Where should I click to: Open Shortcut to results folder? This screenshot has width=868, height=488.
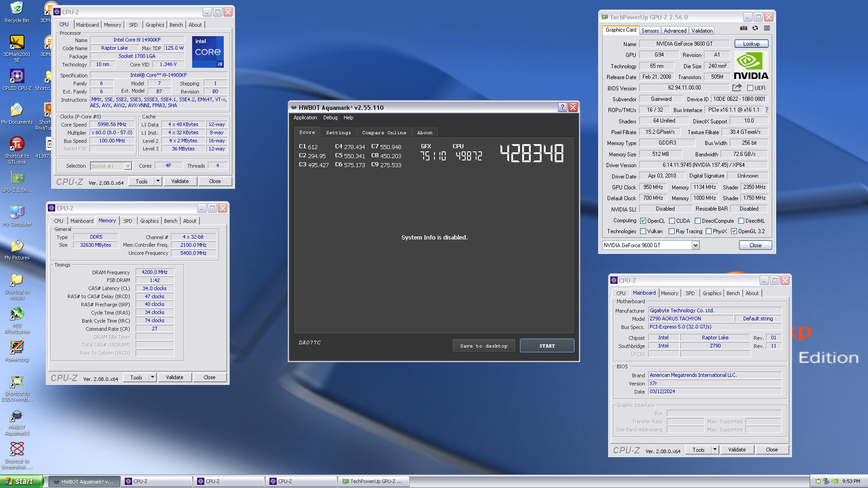pos(17,286)
